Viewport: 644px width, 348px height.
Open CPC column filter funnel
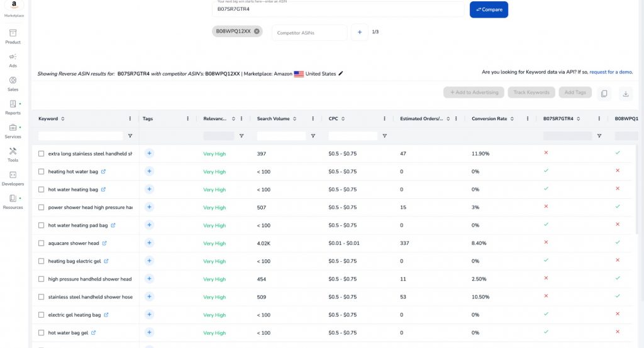tap(384, 135)
